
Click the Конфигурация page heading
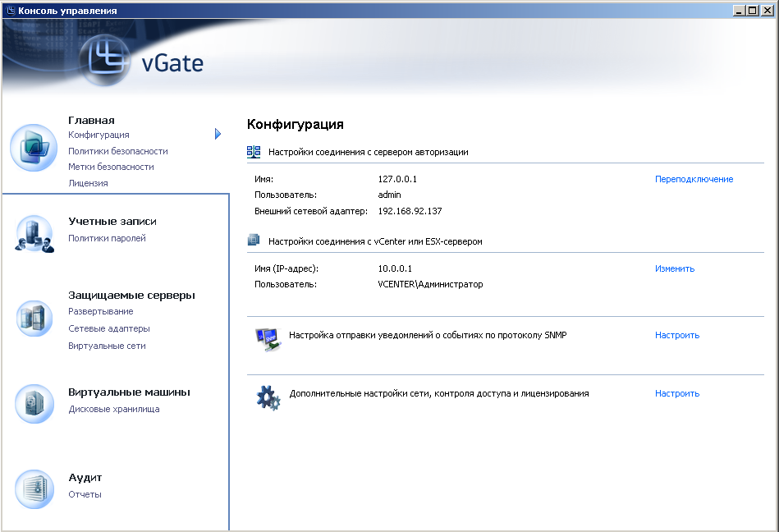pos(296,124)
